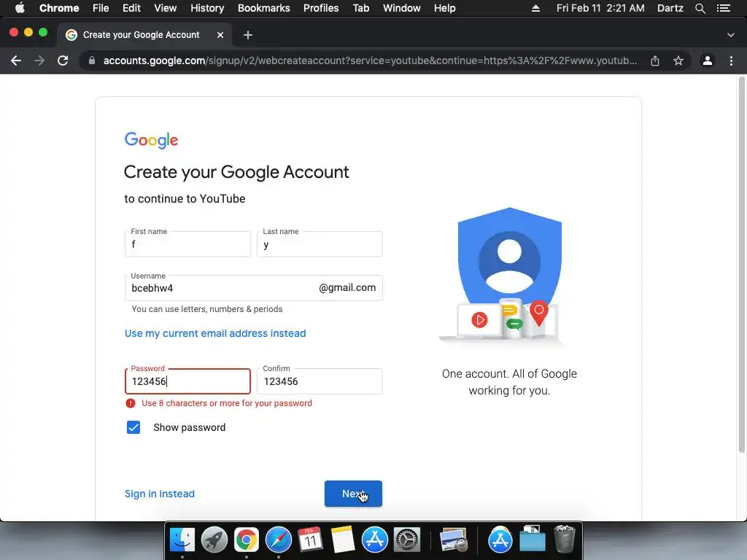
Task: Click the Confirm password field
Action: tap(320, 381)
